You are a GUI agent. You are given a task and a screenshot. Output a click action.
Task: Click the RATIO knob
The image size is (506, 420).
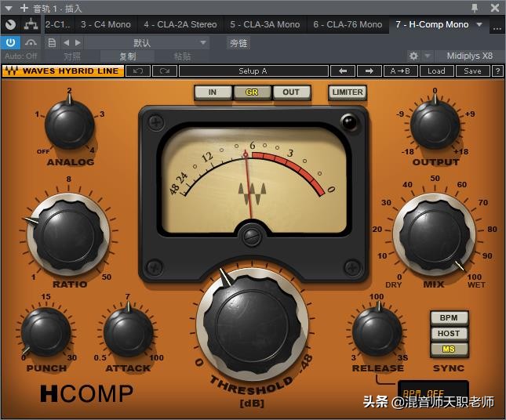(69, 236)
